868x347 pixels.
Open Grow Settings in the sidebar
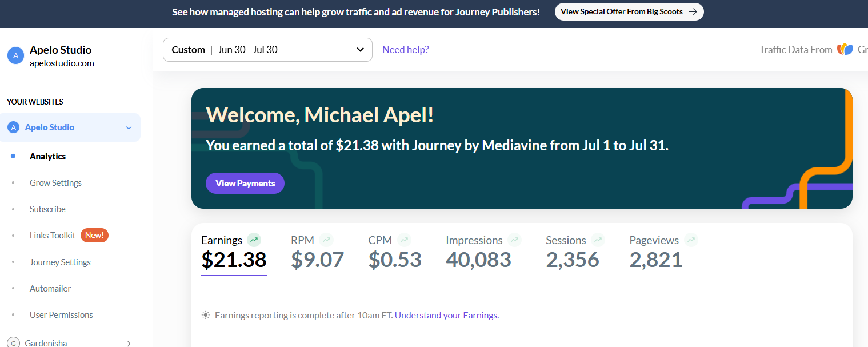[x=55, y=183]
